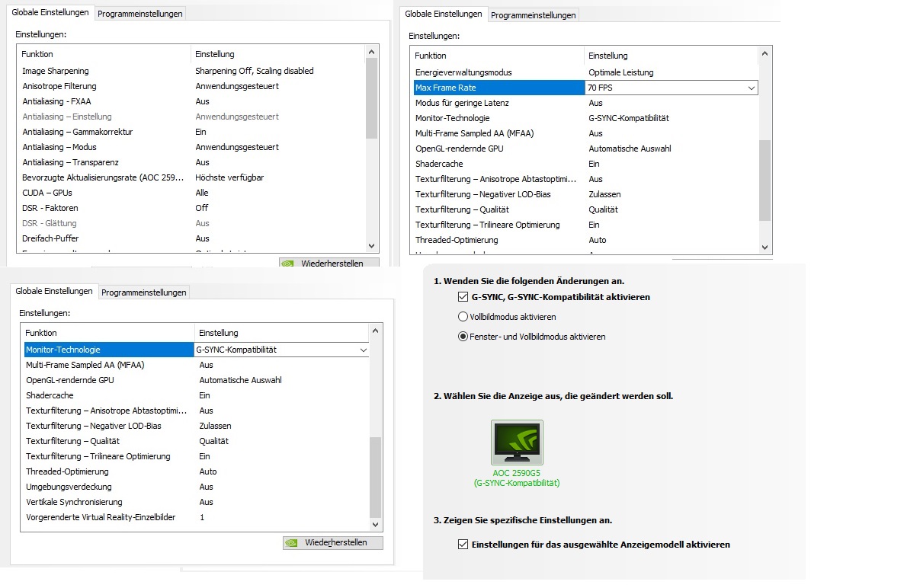Click the '1' value of Virtual Reality-Einzelbilder
Screen dimensions: 920x588
(202, 517)
